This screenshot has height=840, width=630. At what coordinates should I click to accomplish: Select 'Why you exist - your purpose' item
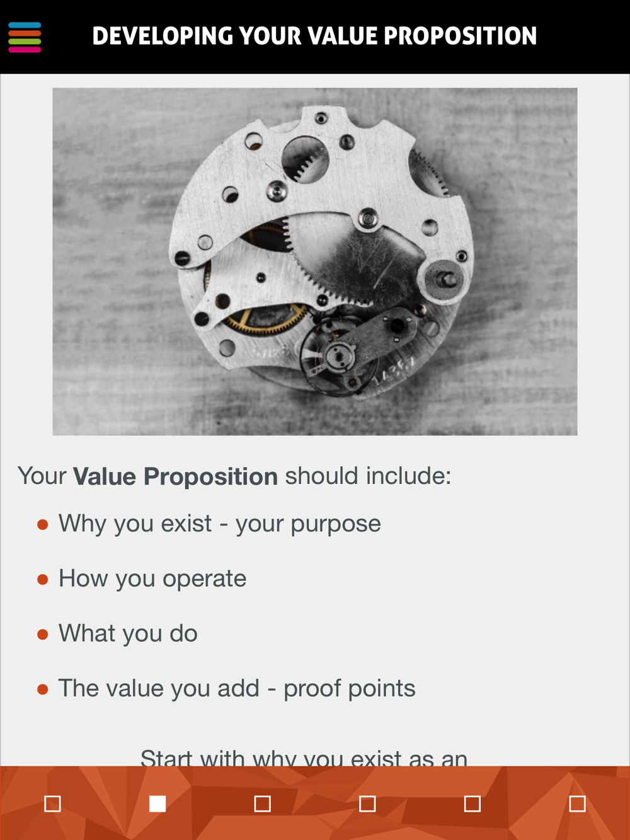point(219,524)
